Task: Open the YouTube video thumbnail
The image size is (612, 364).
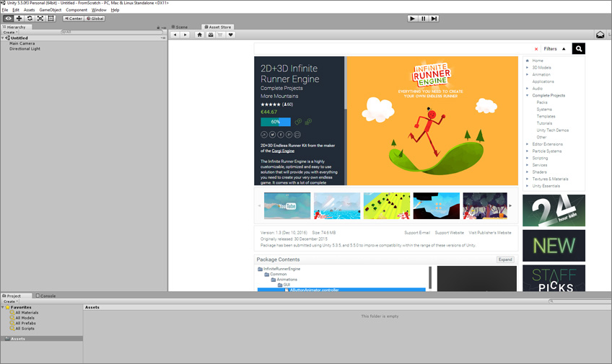Action: [287, 205]
